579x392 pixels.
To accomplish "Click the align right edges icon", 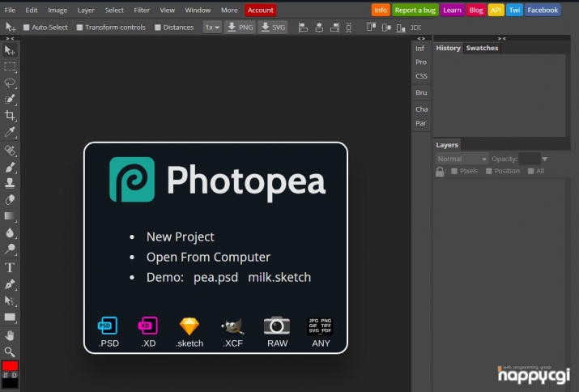I will [x=334, y=28].
